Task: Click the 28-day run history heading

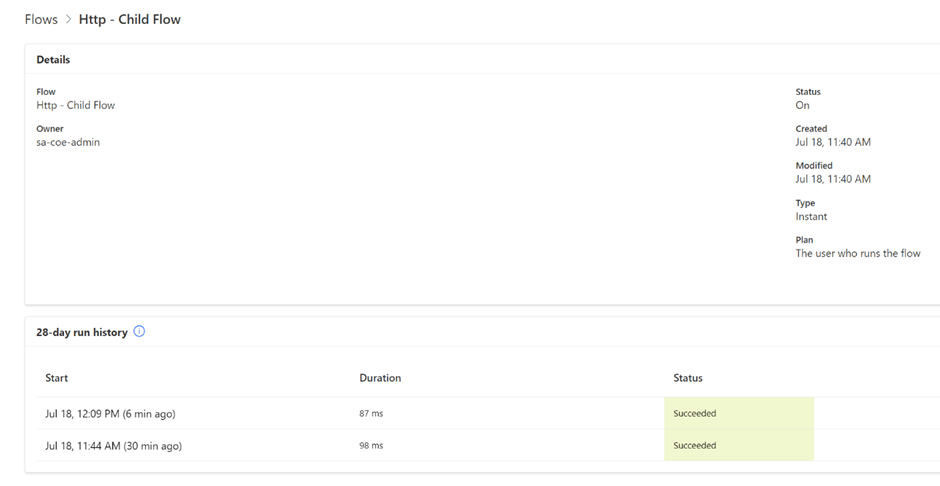Action: pyautogui.click(x=82, y=332)
